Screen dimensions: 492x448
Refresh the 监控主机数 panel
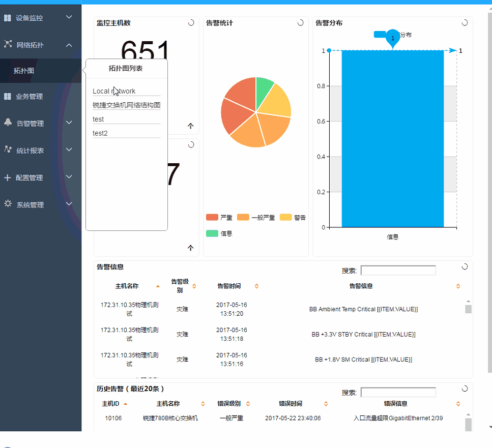(191, 23)
